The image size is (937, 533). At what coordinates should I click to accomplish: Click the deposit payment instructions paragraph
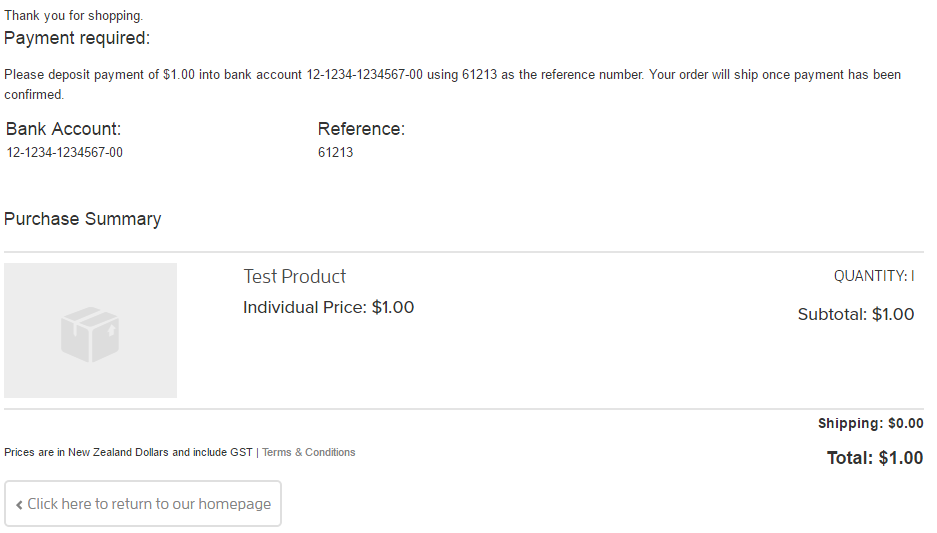point(452,84)
